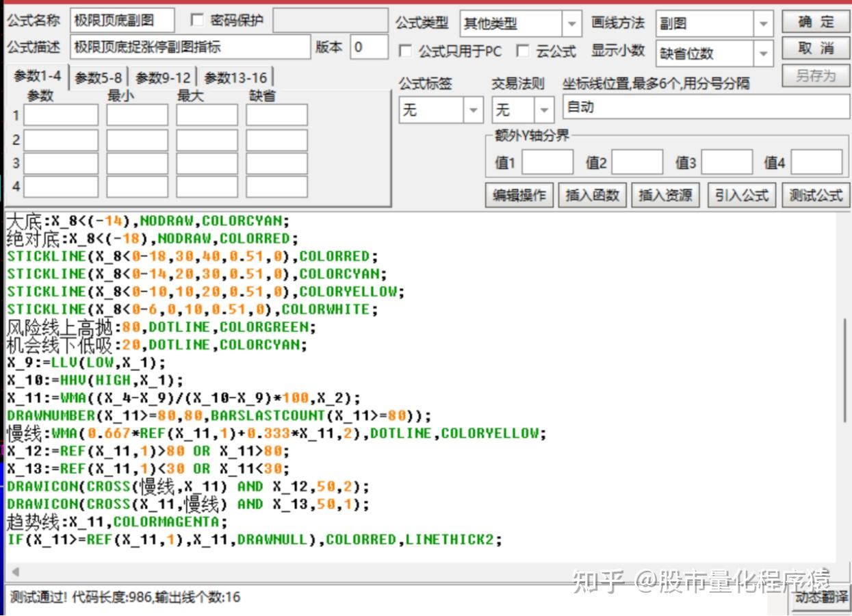This screenshot has width=852, height=616.
Task: Open the 参数9-12 tab
Action: (163, 78)
